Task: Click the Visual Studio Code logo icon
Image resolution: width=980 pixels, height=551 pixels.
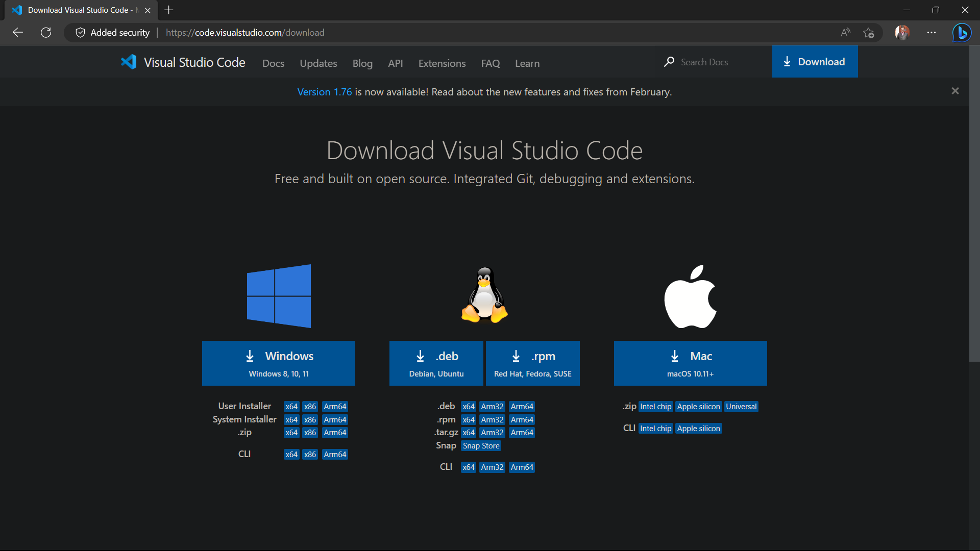Action: coord(129,62)
